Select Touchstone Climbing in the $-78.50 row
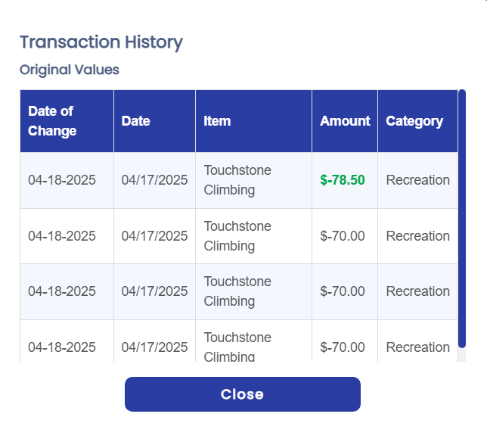 coord(237,180)
